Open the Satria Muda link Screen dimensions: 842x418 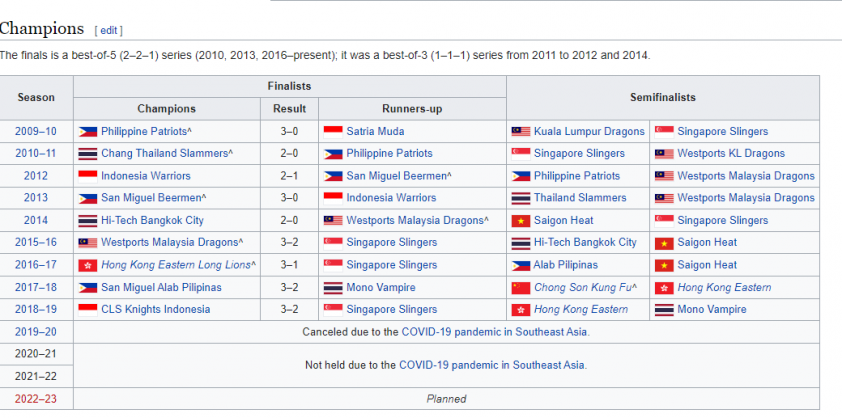375,132
